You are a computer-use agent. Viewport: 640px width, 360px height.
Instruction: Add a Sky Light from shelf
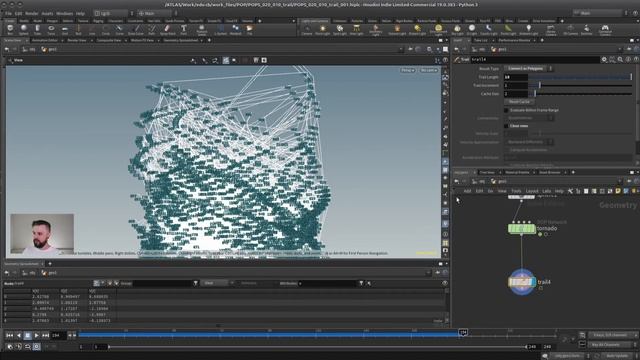[457, 29]
